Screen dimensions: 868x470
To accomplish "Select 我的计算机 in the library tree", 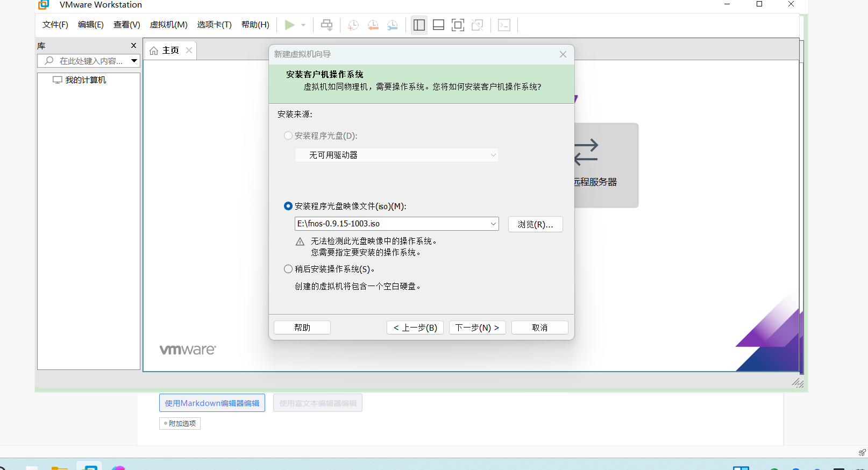I will pyautogui.click(x=86, y=80).
